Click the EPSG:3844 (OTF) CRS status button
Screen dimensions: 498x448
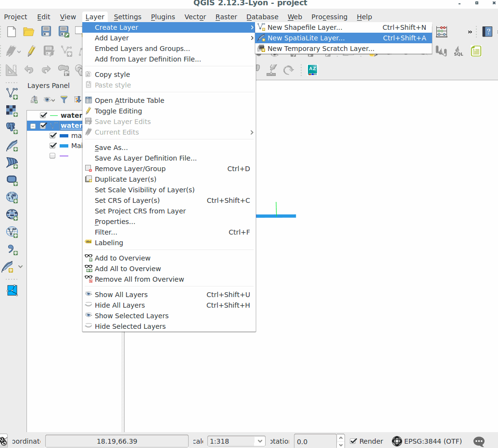coord(427,441)
